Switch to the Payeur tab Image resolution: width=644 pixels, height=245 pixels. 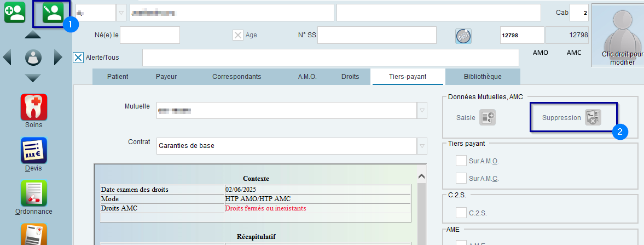pos(166,77)
